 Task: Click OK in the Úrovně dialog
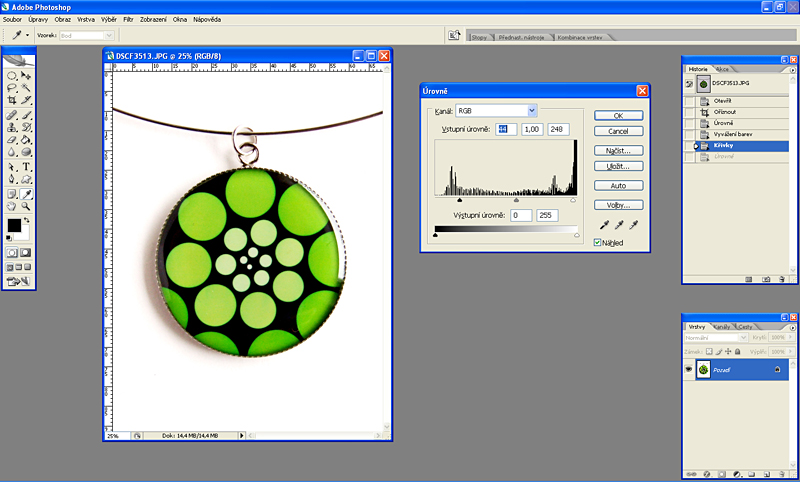[617, 116]
